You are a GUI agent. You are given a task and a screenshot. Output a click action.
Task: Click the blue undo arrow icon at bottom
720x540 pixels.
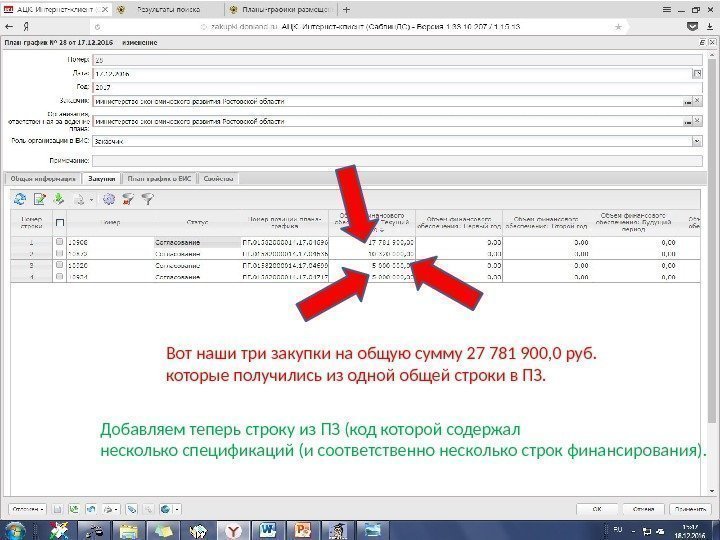(x=91, y=509)
